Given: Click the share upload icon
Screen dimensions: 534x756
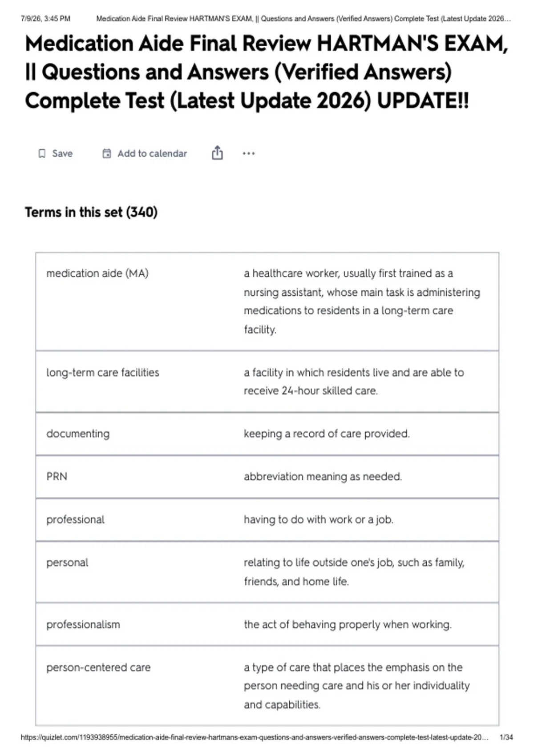Looking at the screenshot, I should pyautogui.click(x=217, y=153).
